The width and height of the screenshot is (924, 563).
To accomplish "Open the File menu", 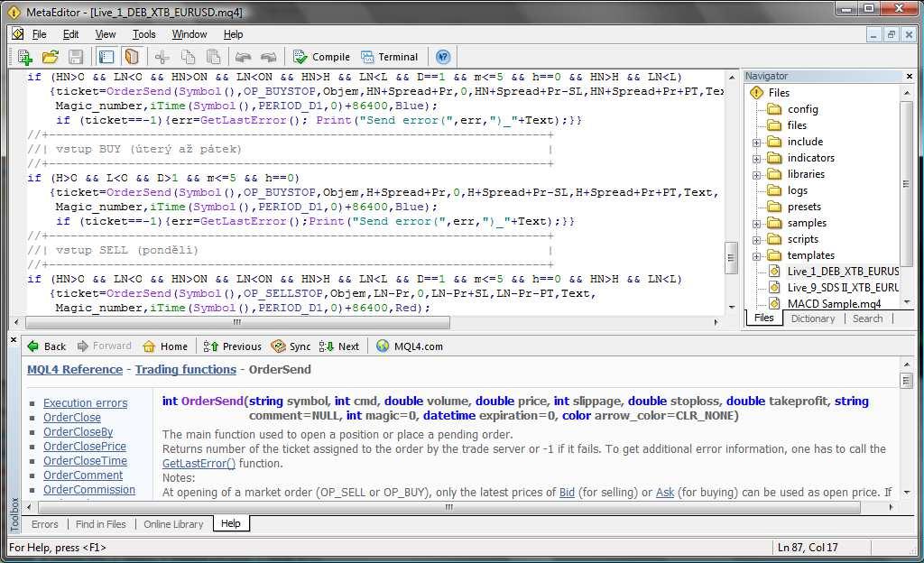I will [39, 34].
